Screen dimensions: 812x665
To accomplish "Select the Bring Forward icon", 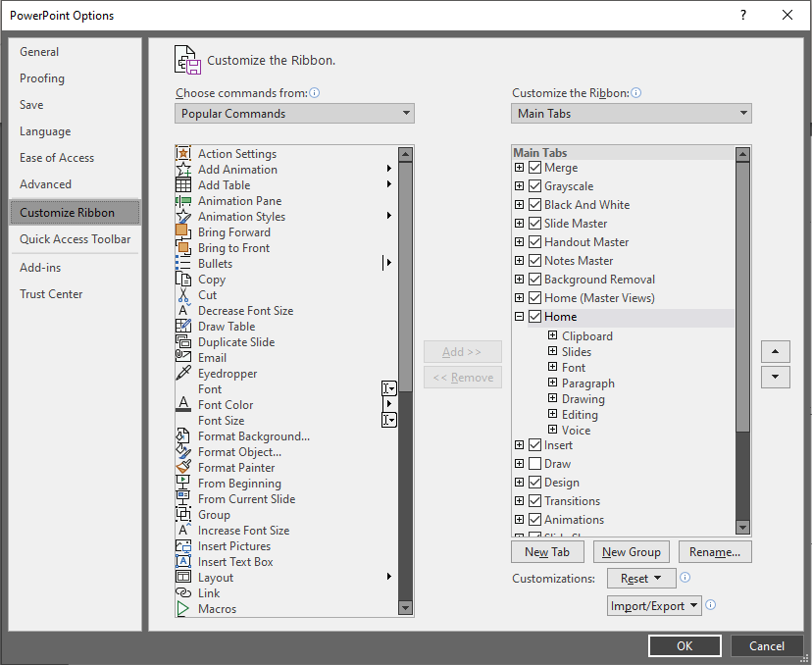I will click(x=182, y=231).
